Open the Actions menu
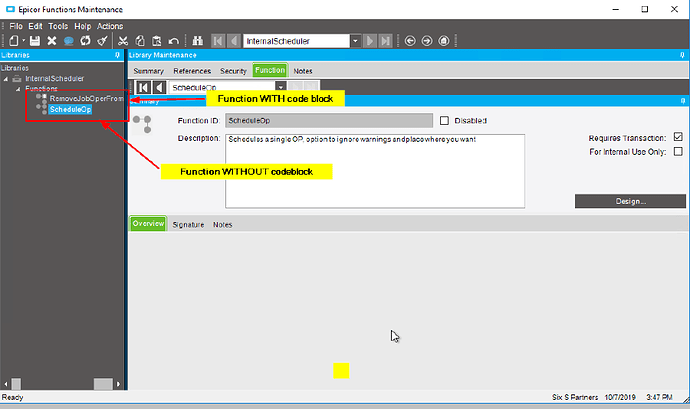Image resolution: width=690 pixels, height=409 pixels. (x=110, y=26)
